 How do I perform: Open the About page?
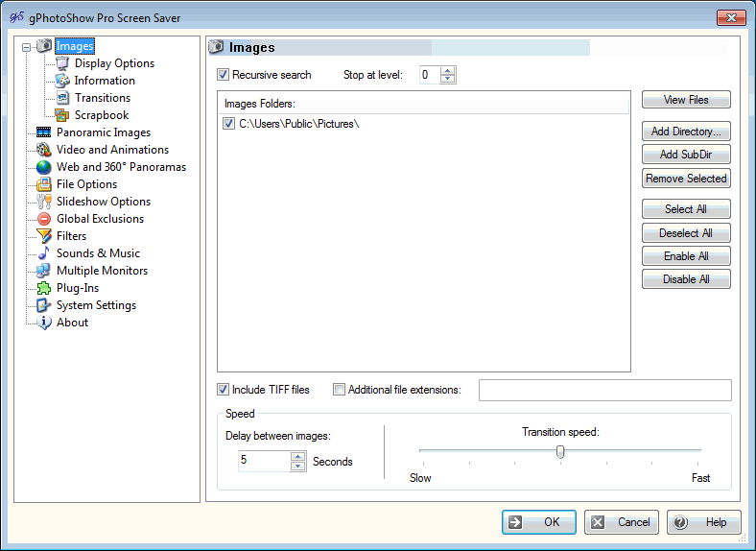tap(72, 323)
